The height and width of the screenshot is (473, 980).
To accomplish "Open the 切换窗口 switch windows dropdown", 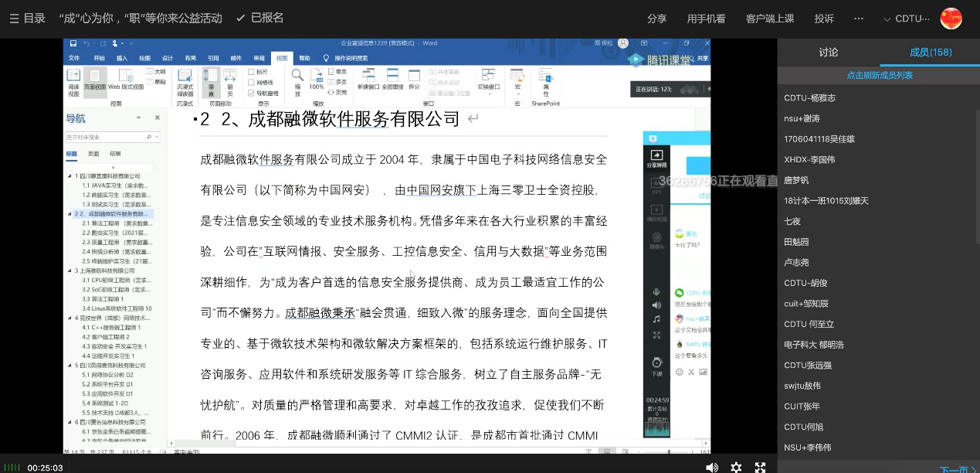I will (x=489, y=81).
